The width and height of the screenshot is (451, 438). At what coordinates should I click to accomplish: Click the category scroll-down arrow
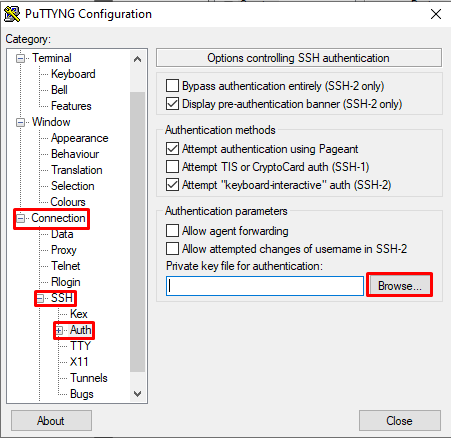137,394
